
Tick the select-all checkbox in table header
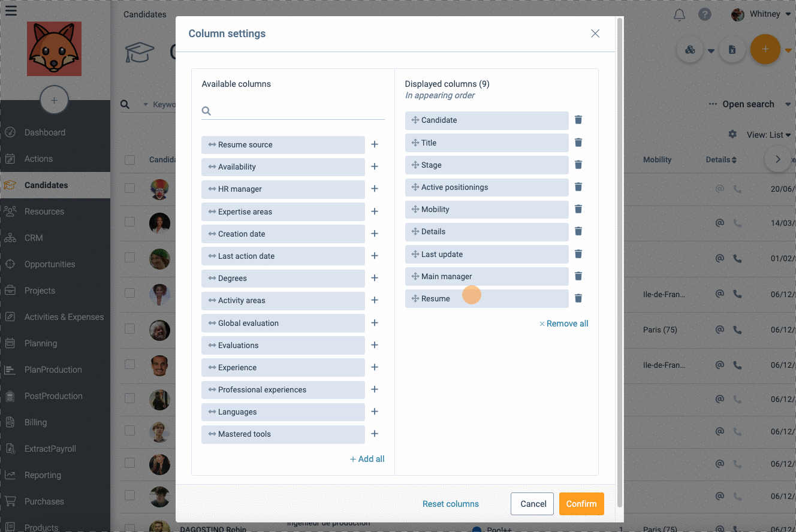(x=129, y=160)
